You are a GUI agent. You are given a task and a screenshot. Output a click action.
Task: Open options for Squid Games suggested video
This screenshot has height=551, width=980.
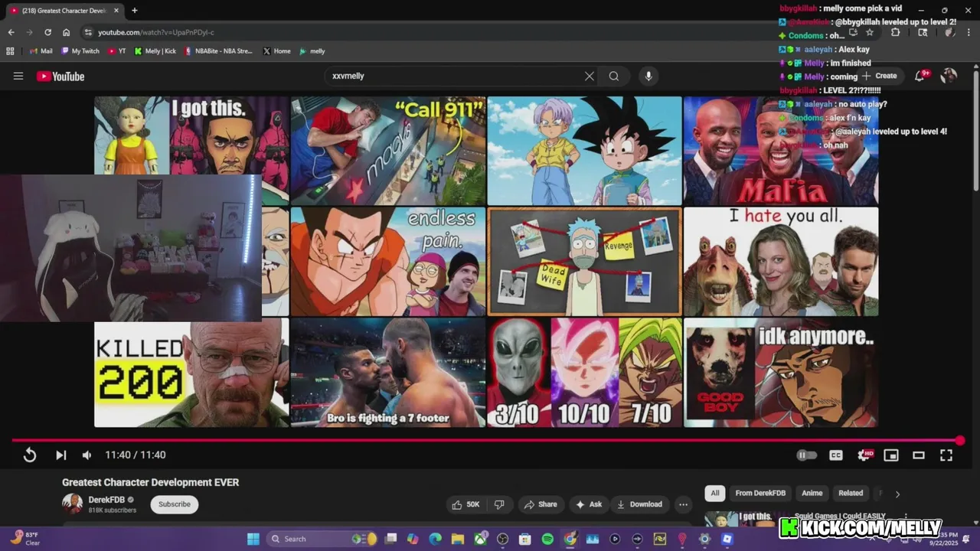906,517
